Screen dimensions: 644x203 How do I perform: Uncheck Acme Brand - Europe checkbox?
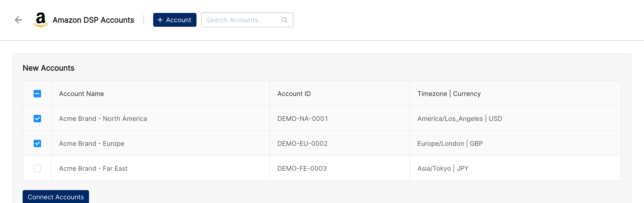coord(37,143)
